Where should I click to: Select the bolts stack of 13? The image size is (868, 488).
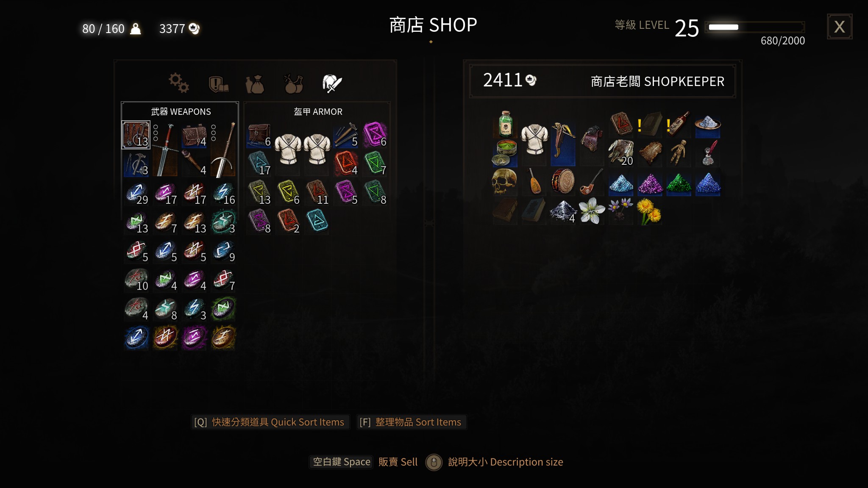point(136,135)
